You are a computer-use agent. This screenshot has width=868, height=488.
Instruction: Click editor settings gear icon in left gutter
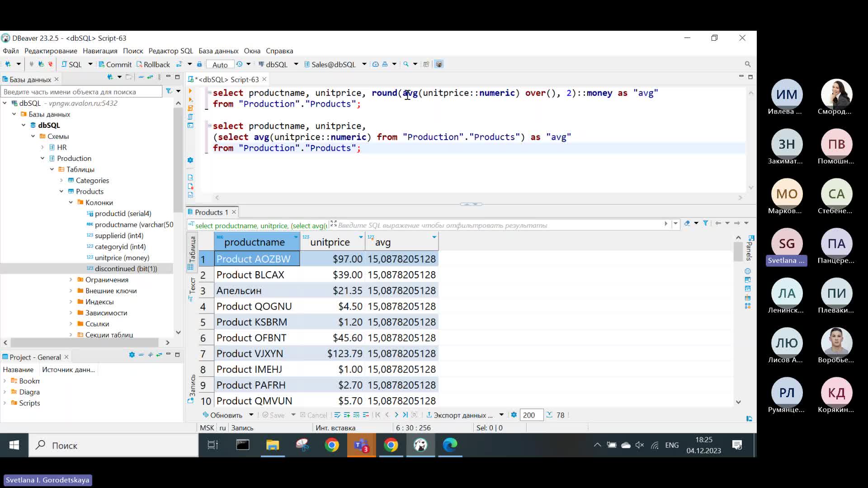[x=190, y=160]
